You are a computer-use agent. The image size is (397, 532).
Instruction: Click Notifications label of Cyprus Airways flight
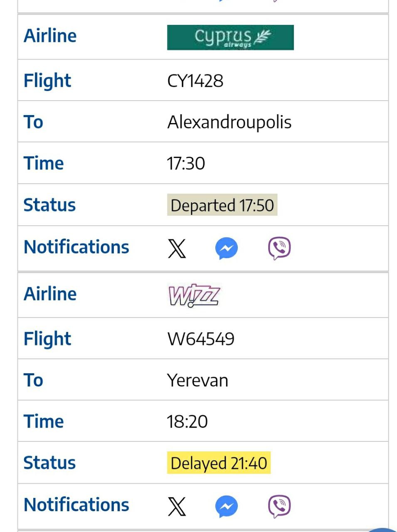pyautogui.click(x=76, y=247)
